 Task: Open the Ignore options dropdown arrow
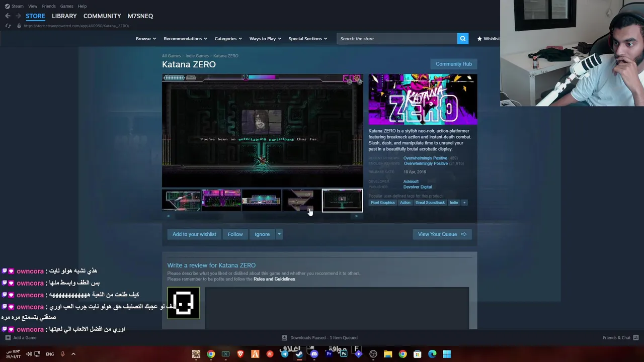[279, 234]
